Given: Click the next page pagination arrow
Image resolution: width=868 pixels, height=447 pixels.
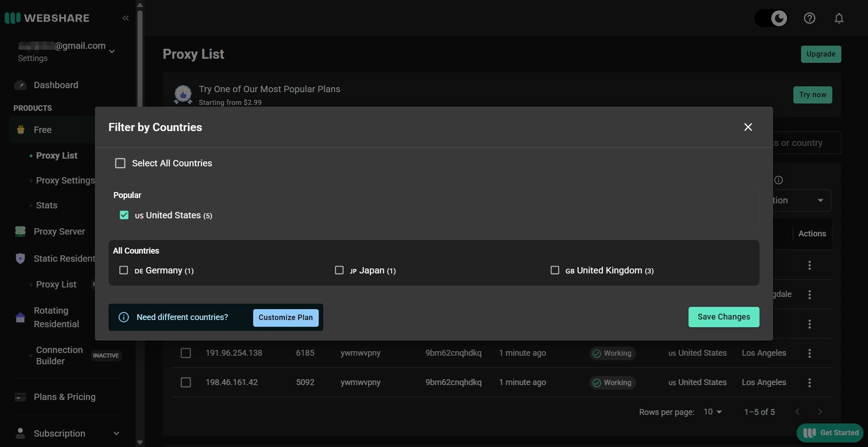Looking at the screenshot, I should pyautogui.click(x=820, y=412).
